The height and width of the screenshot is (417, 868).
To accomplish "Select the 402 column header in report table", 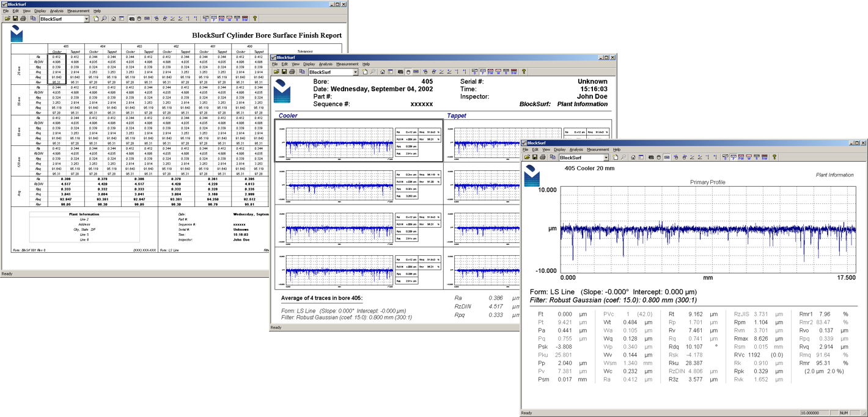I will click(x=176, y=46).
